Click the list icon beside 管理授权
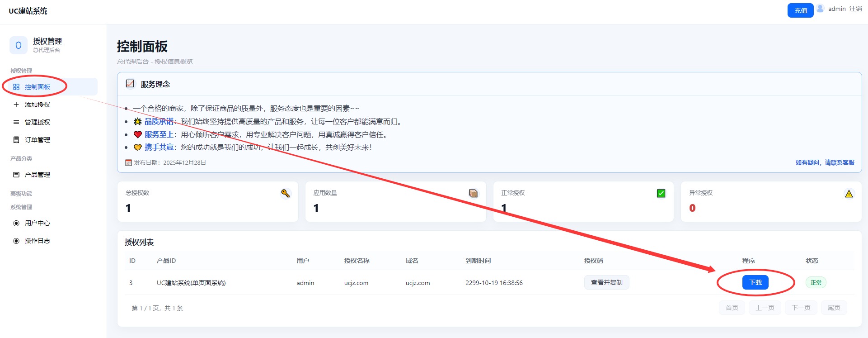 (16, 122)
